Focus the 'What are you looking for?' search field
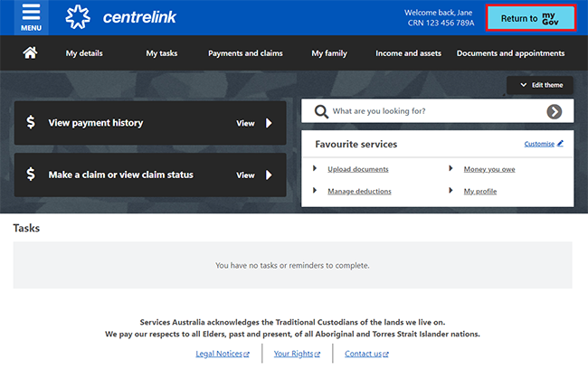588x369 pixels. [x=434, y=111]
